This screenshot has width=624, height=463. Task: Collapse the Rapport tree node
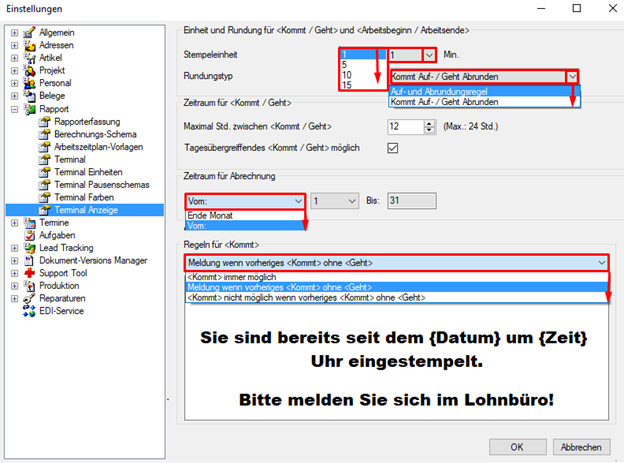(x=14, y=109)
